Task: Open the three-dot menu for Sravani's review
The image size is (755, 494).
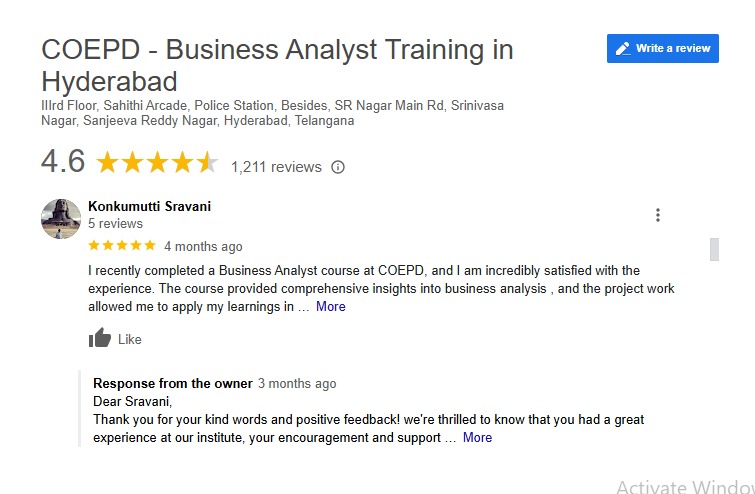Action: 658,215
